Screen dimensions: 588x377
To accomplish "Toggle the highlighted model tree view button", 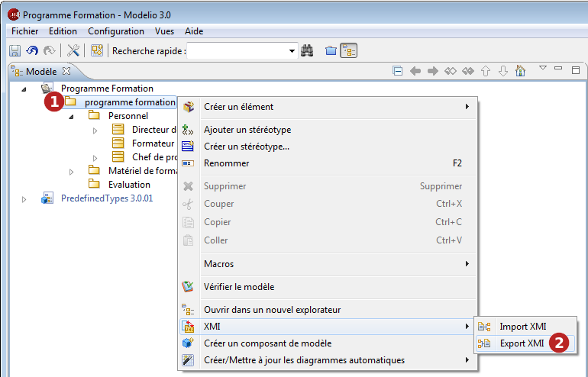I will pos(349,50).
